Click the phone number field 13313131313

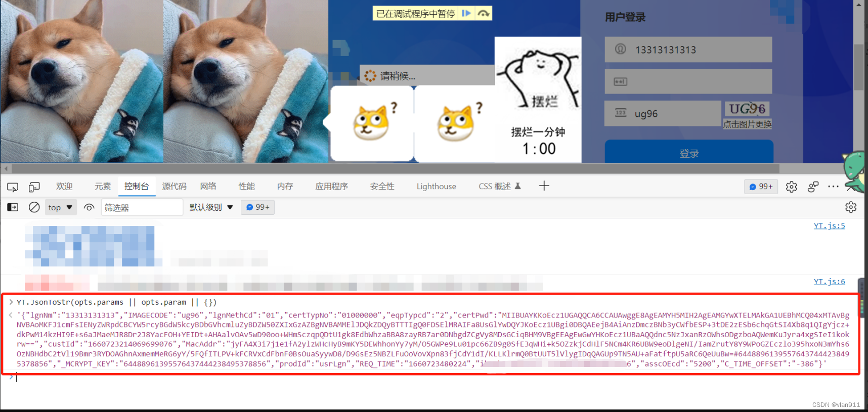(x=688, y=50)
